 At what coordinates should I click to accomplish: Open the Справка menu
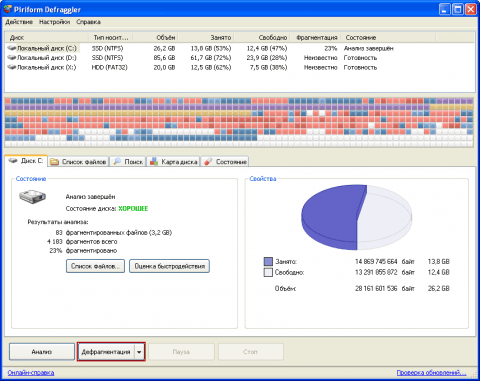tap(88, 22)
